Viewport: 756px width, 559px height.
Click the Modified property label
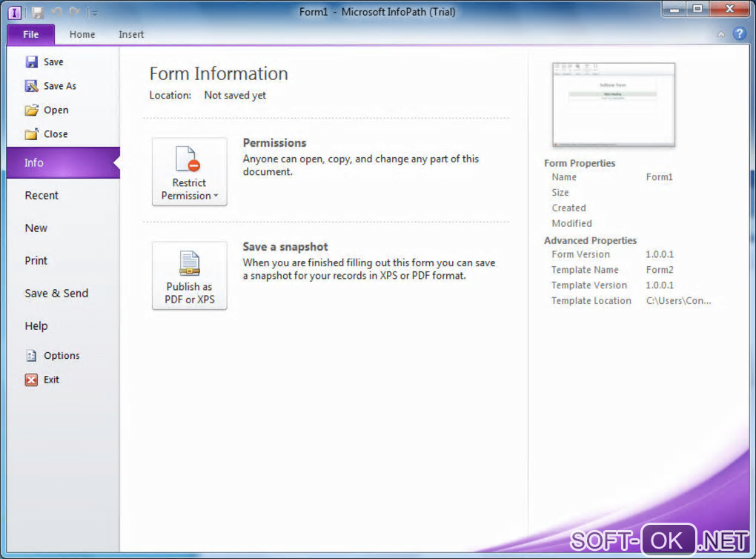tap(572, 223)
